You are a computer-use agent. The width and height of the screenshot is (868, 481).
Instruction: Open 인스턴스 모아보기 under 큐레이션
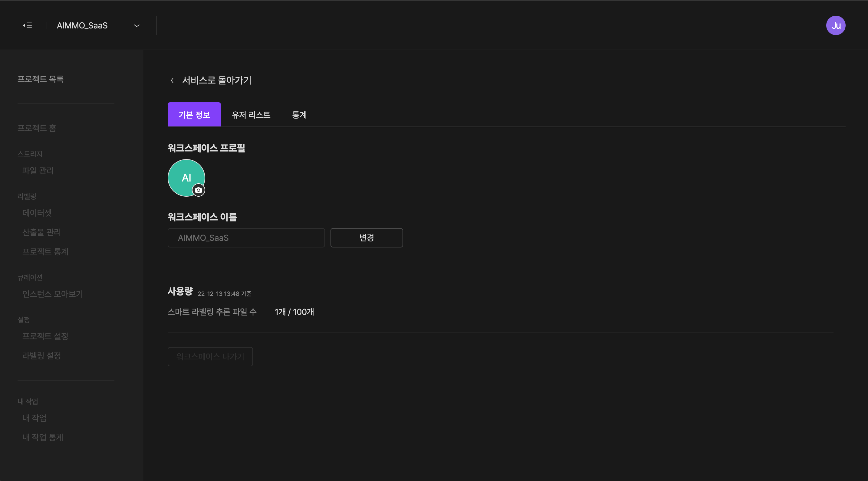pos(53,294)
